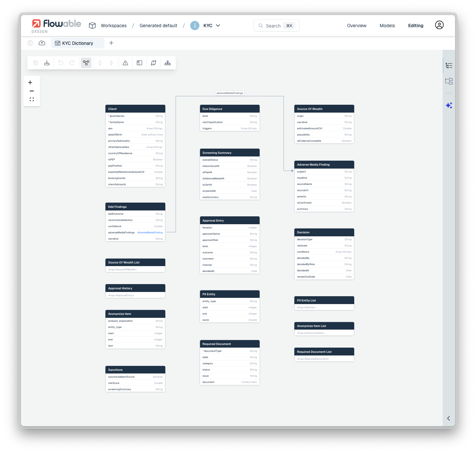Select the KYC Dictionary tab
The width and height of the screenshot is (476, 453).
click(78, 43)
